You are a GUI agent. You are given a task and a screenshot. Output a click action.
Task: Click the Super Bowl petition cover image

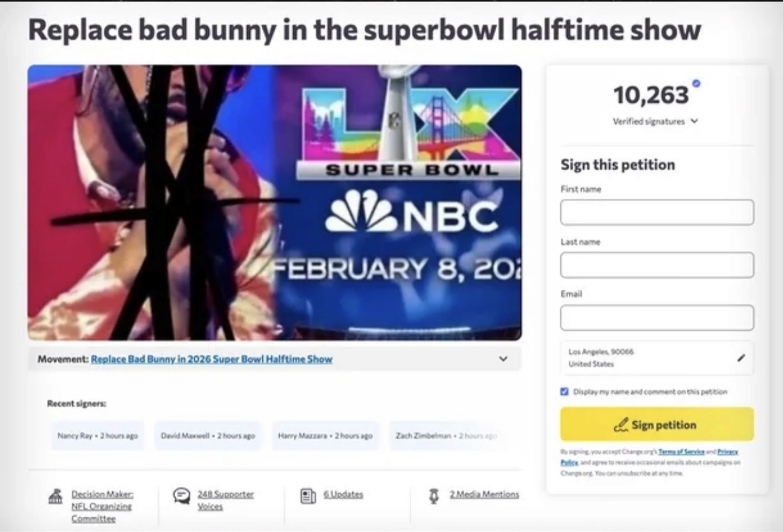coord(274,202)
